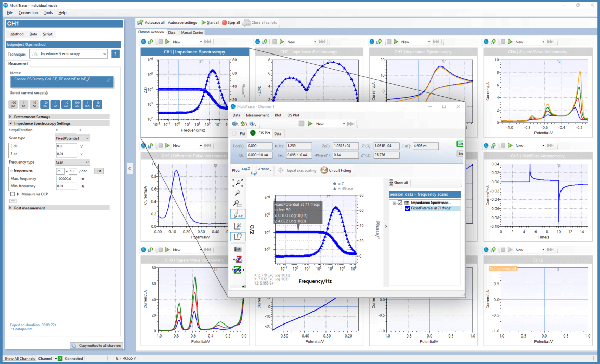Open the Script menu in CH1 panel
Image resolution: width=600 pixels, height=364 pixels.
(x=47, y=34)
